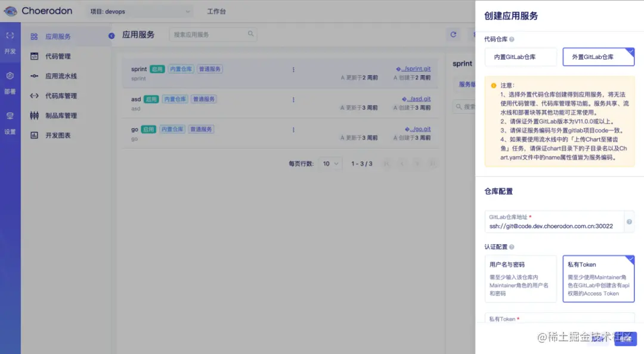Click the 普通服务 tag on go row

click(202, 129)
